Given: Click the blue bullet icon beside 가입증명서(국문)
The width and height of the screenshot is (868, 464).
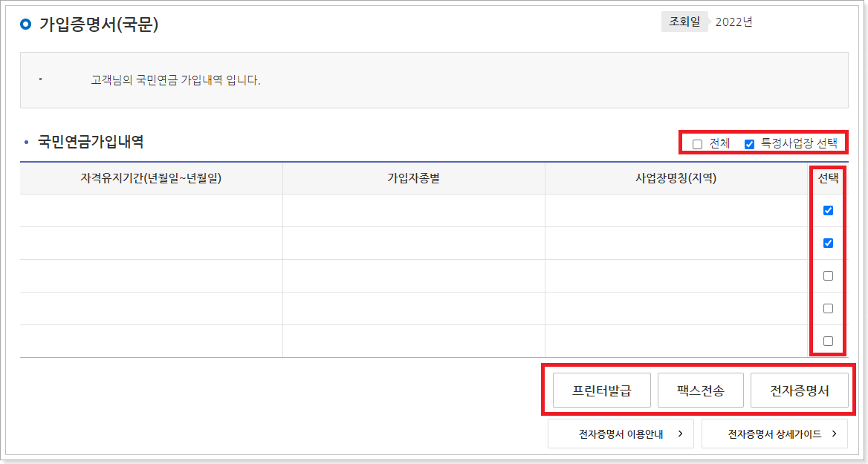Looking at the screenshot, I should point(26,24).
